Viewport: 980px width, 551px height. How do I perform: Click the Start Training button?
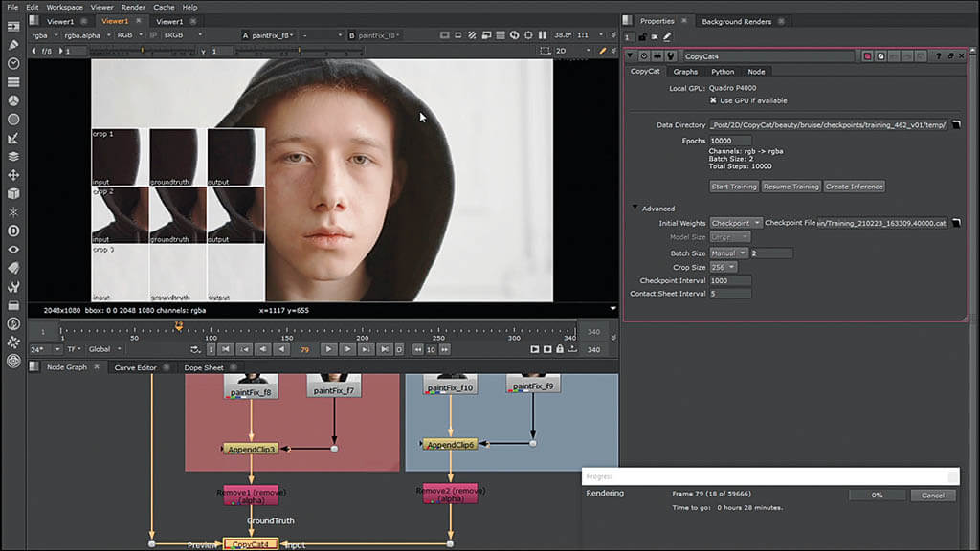(x=734, y=187)
